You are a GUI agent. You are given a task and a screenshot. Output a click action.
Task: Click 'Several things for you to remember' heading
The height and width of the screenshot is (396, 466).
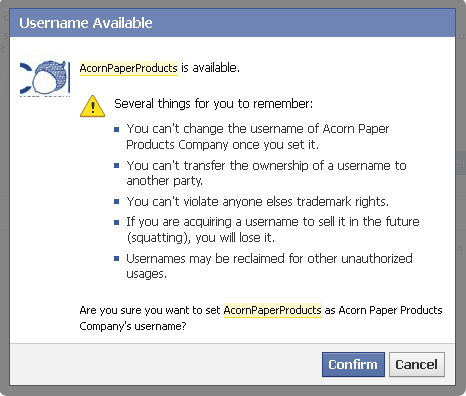click(x=214, y=104)
